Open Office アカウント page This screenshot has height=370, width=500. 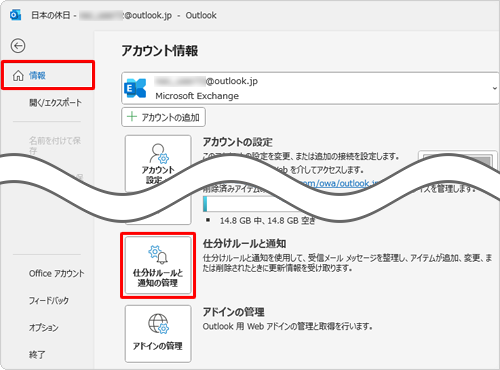click(x=56, y=273)
